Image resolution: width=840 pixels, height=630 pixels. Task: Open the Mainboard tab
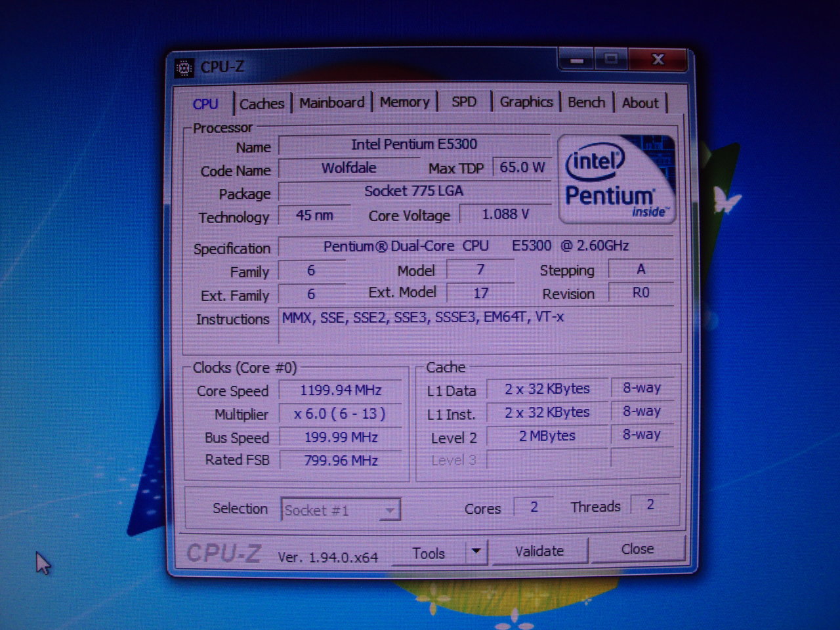point(332,103)
